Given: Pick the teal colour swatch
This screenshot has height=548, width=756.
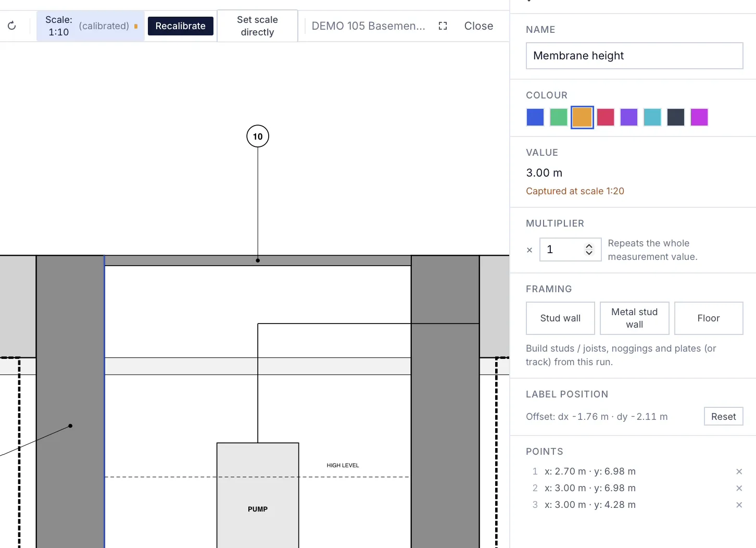Looking at the screenshot, I should pos(652,117).
